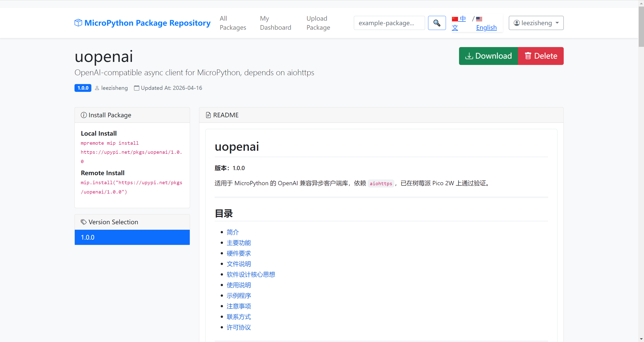Go to My Dashboard
The height and width of the screenshot is (342, 644).
pos(275,23)
